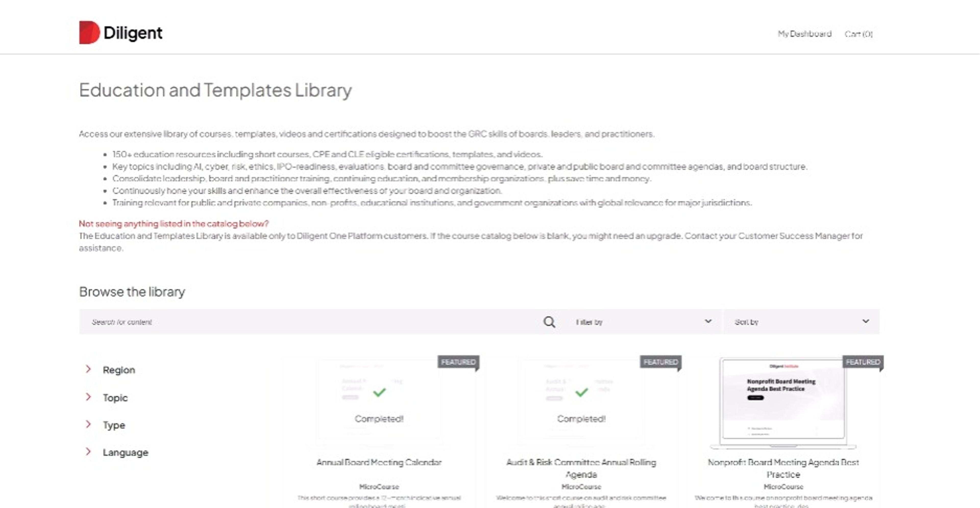Open My Dashboard in header

pyautogui.click(x=804, y=34)
